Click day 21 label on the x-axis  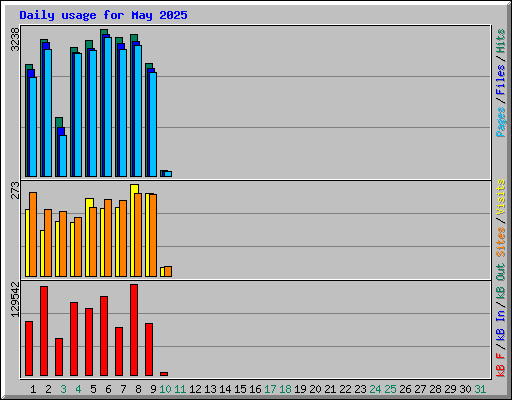pyautogui.click(x=330, y=389)
